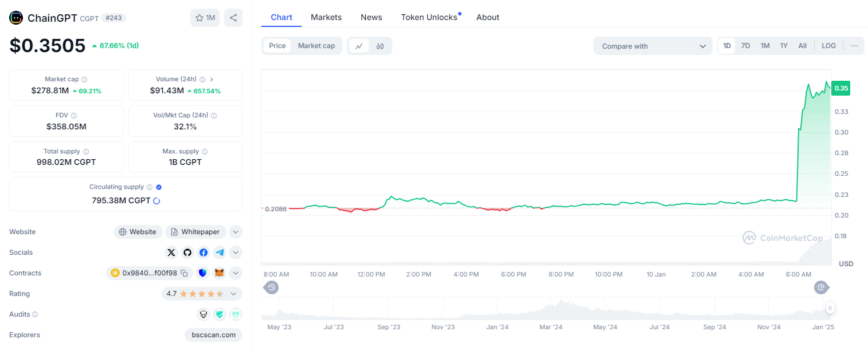Open the About tab

tap(488, 17)
